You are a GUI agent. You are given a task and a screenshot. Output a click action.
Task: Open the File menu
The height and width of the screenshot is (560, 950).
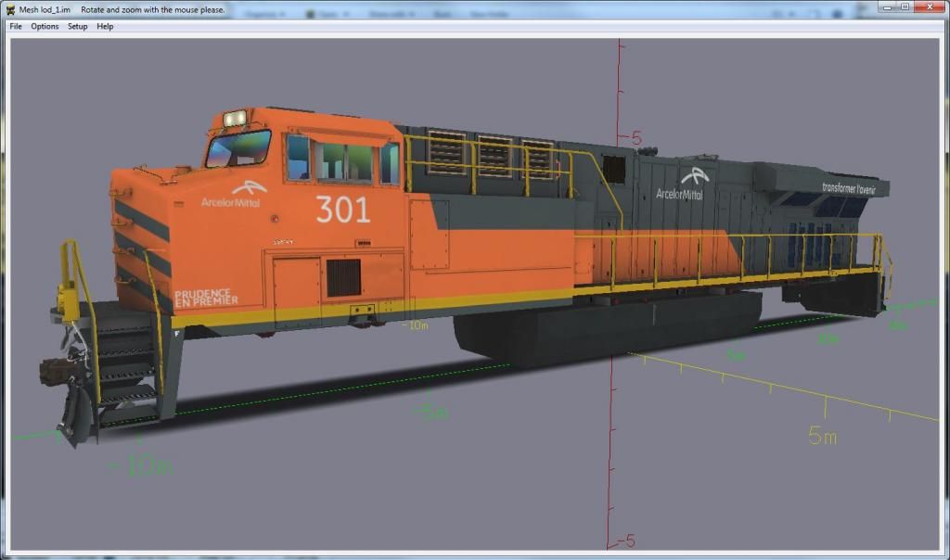(16, 27)
